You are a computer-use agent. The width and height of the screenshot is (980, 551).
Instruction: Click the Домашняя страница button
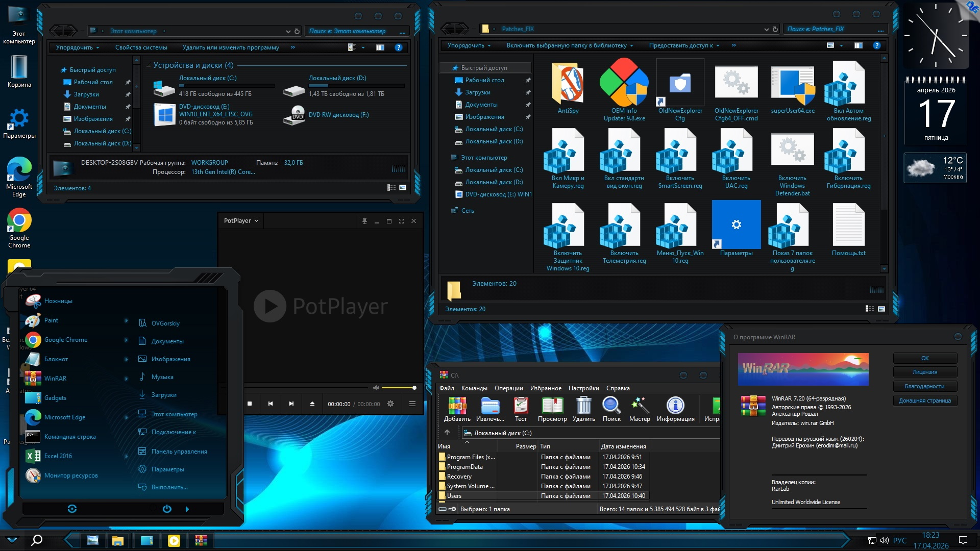pyautogui.click(x=924, y=400)
